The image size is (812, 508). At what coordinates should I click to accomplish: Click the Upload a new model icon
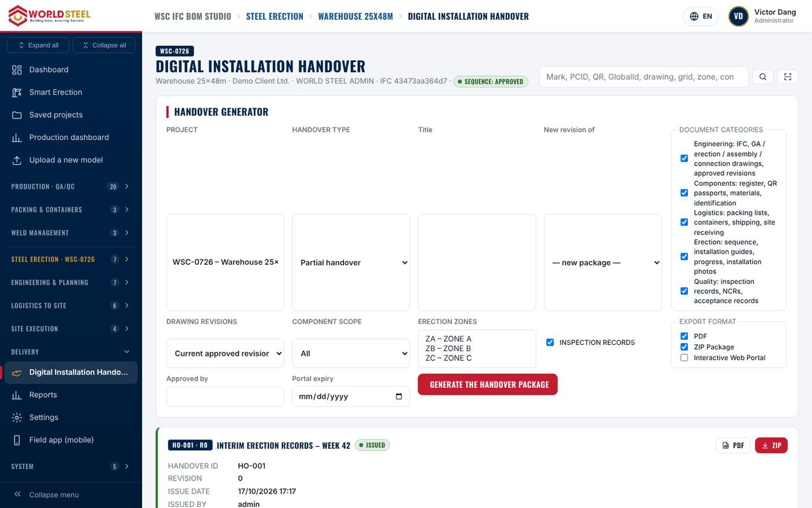pyautogui.click(x=17, y=160)
